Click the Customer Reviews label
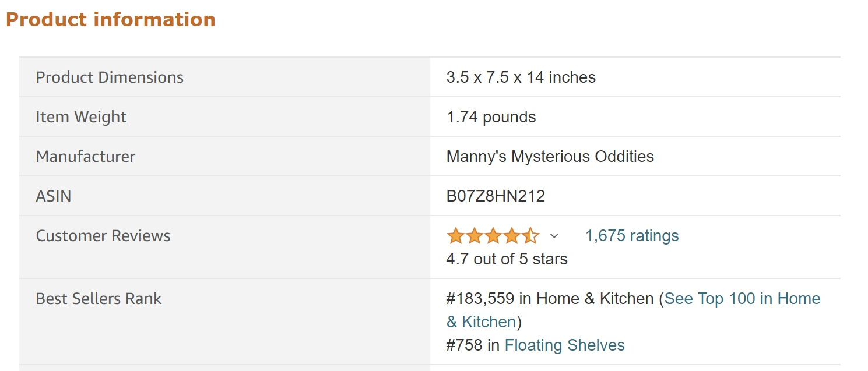Screen dimensions: 868x371 [x=103, y=236]
